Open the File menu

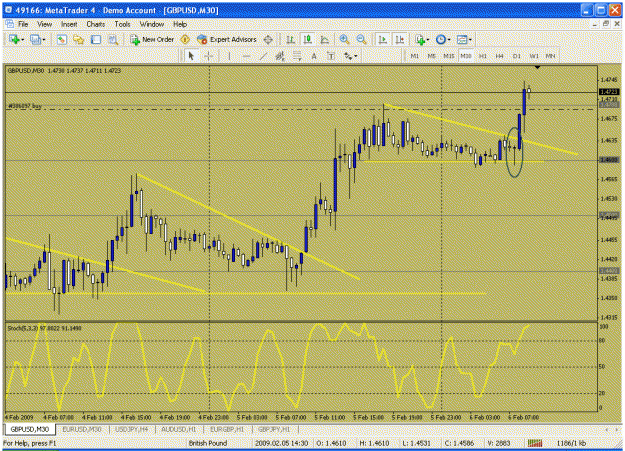pyautogui.click(x=23, y=24)
